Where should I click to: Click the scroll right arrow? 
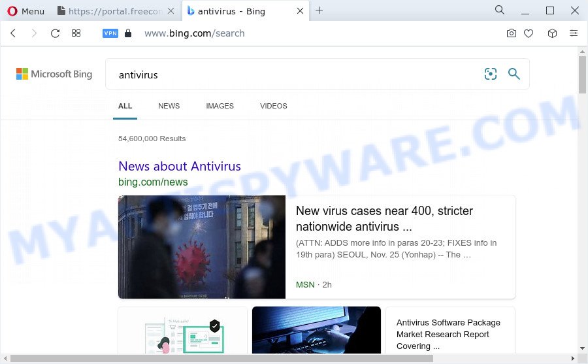tap(572, 358)
